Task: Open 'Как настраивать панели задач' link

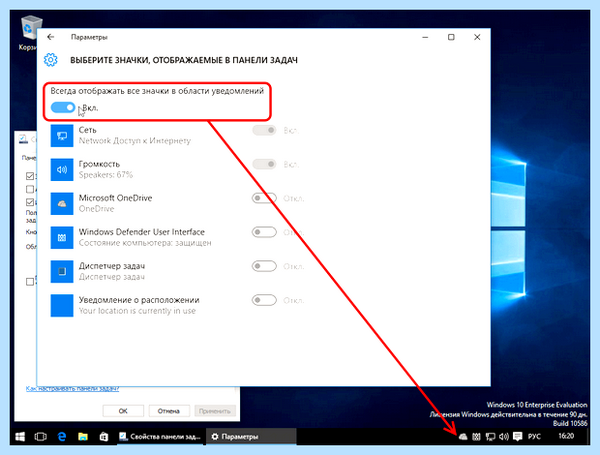Action: point(73,389)
